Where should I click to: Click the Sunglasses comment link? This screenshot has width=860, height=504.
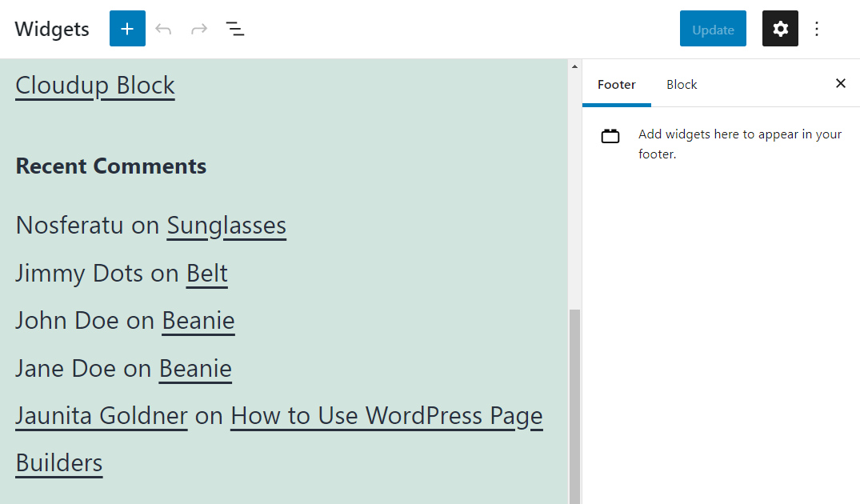226,226
